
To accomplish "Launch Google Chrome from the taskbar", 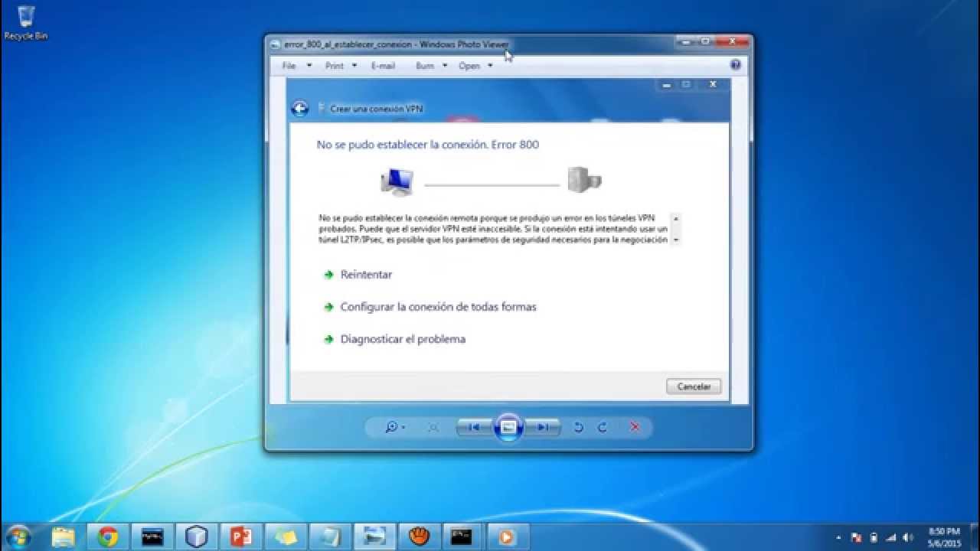I will (108, 536).
